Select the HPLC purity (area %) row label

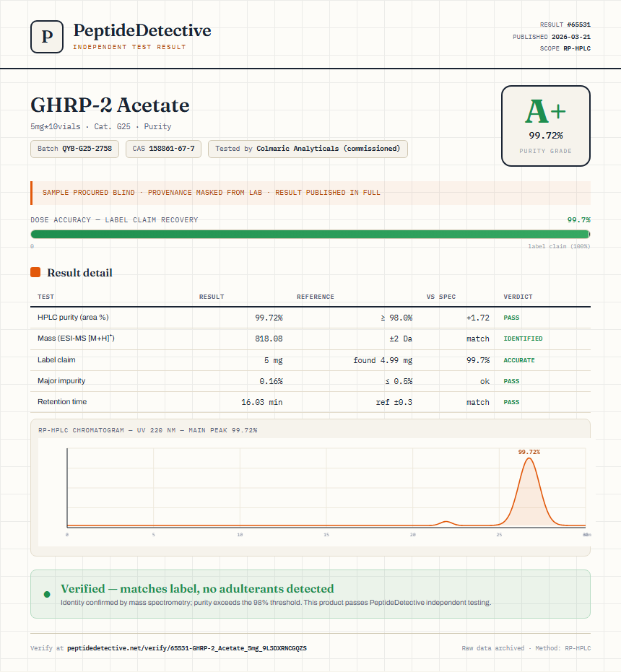pos(73,317)
